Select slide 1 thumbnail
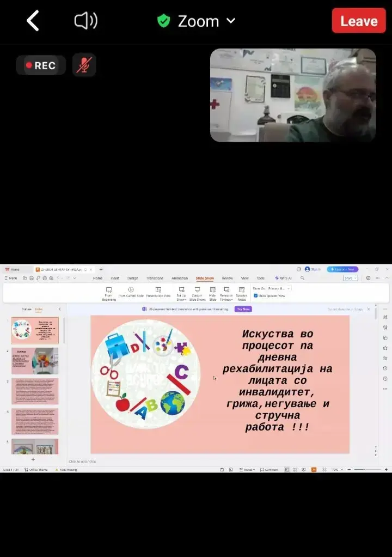Image resolution: width=392 pixels, height=557 pixels. 35,330
